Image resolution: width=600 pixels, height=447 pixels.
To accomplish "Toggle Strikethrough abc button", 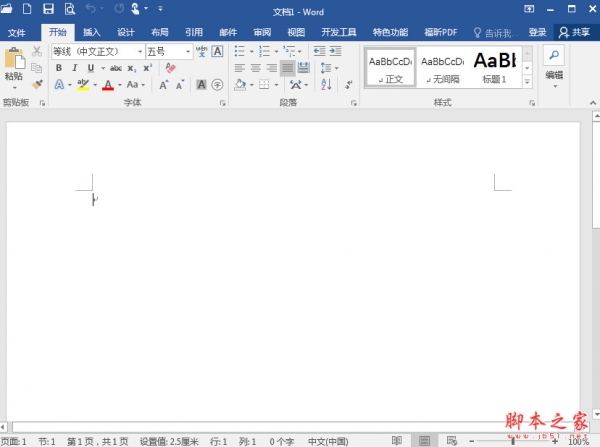I will 116,68.
